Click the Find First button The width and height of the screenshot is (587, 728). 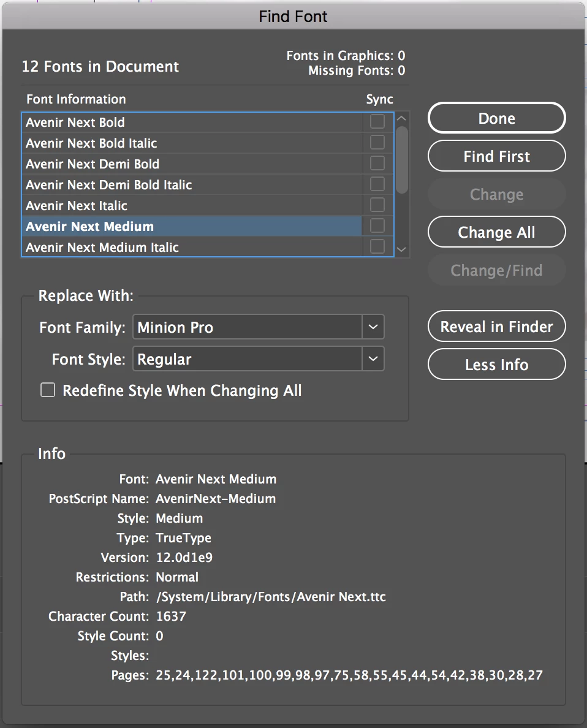pos(496,156)
